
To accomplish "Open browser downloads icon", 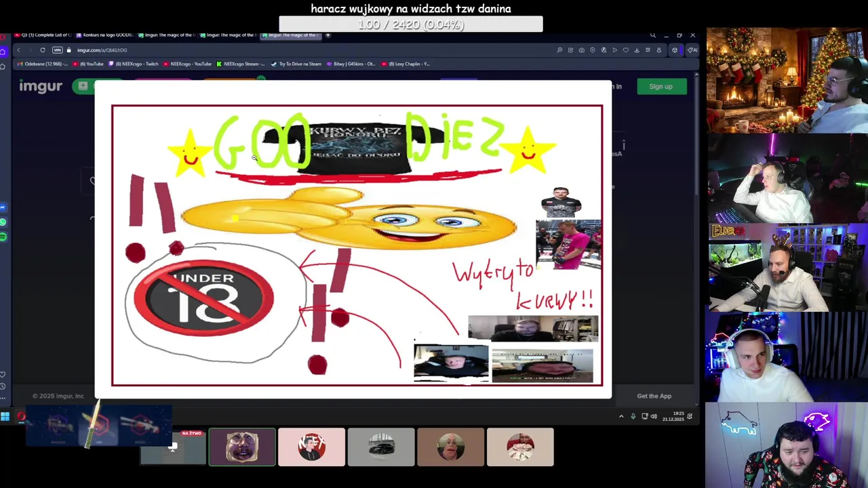I will click(636, 50).
